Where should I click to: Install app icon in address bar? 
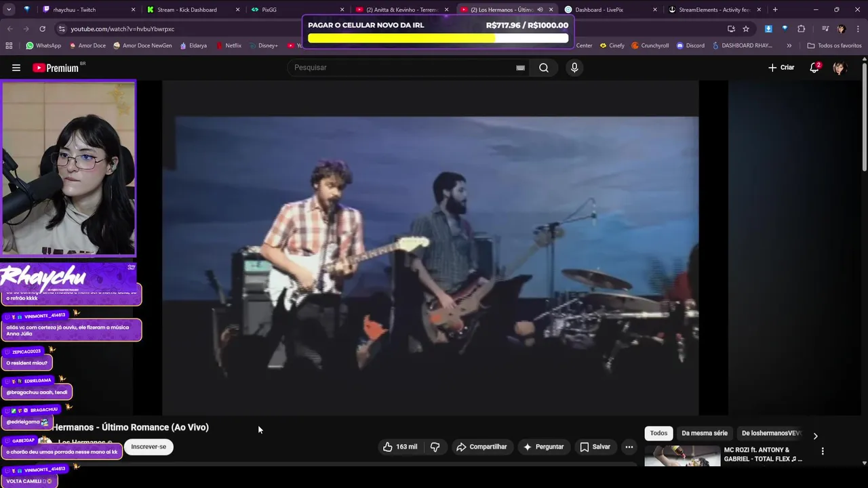coord(731,29)
